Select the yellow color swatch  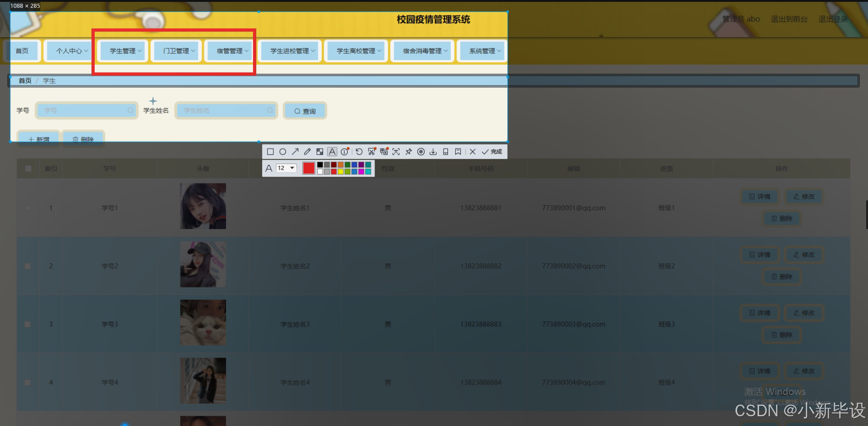(340, 171)
